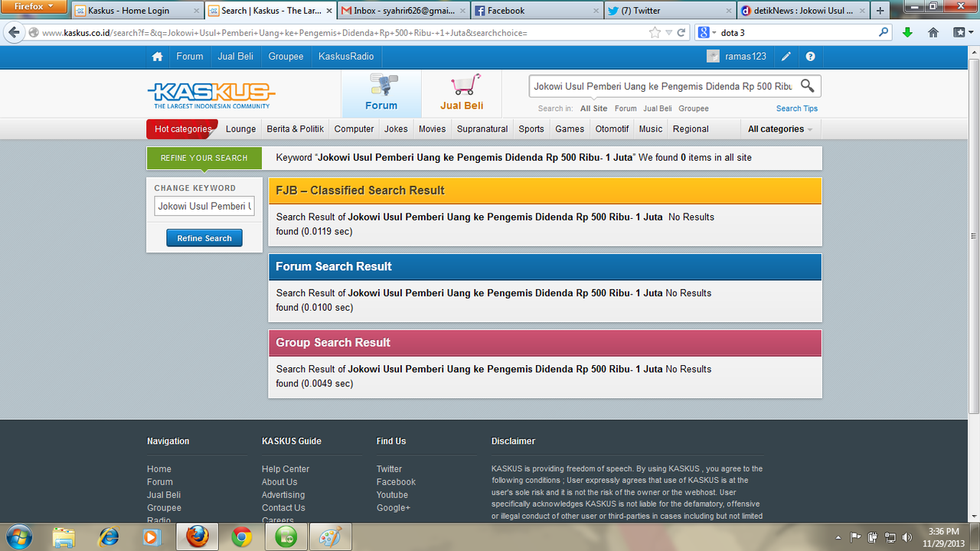The width and height of the screenshot is (980, 551).
Task: Click Refine Search button
Action: (204, 238)
